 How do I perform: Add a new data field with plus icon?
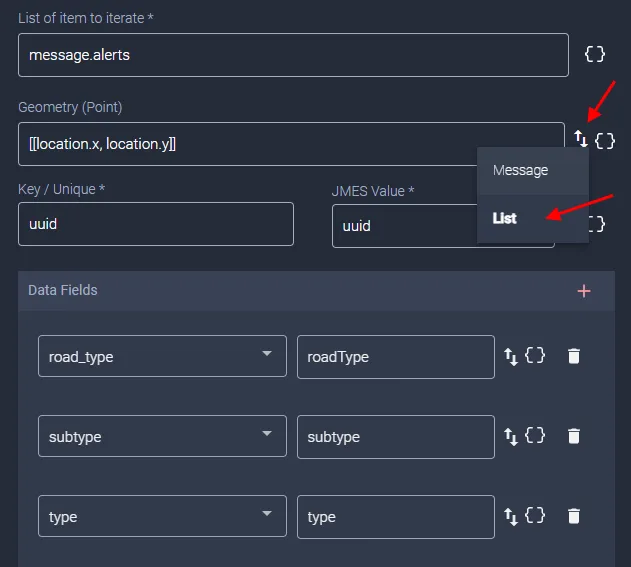[584, 291]
